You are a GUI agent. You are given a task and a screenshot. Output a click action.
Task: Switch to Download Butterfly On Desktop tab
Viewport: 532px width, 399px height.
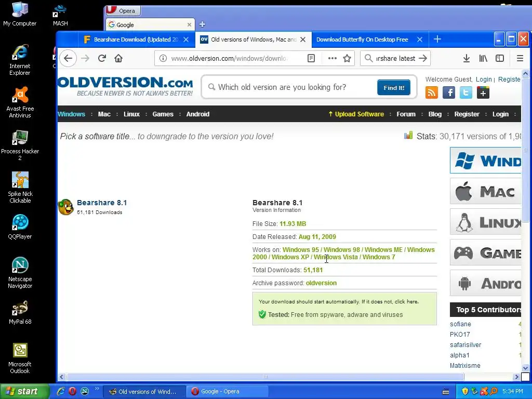point(362,39)
